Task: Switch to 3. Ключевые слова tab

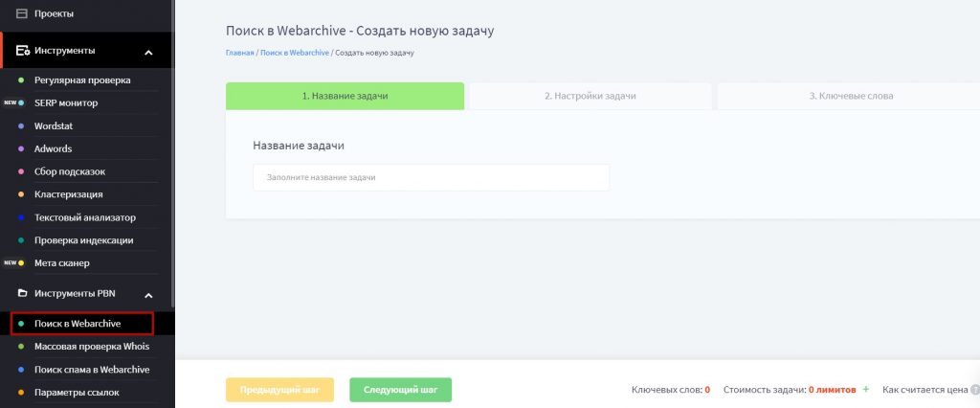Action: [851, 96]
